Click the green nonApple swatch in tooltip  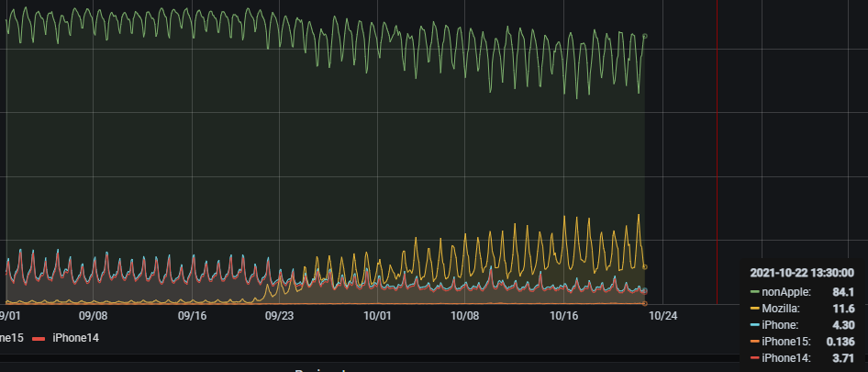pos(754,292)
